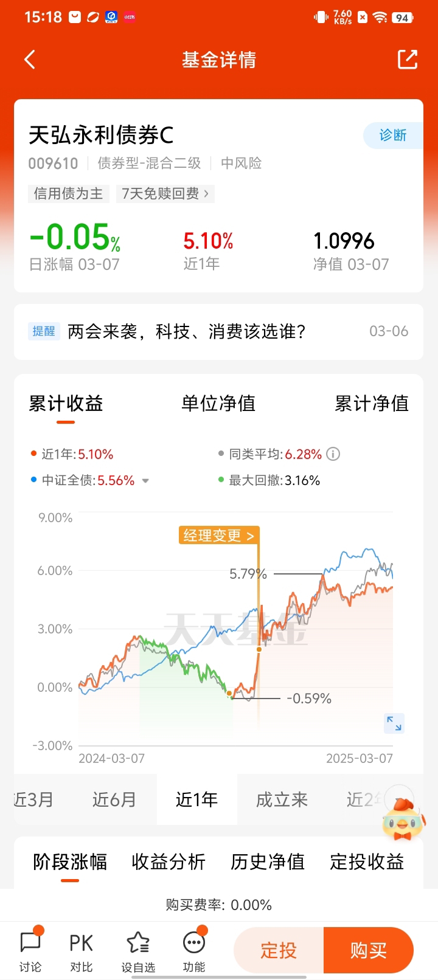Switch to 累计净值 tab
This screenshot has width=438, height=980.
click(x=372, y=403)
